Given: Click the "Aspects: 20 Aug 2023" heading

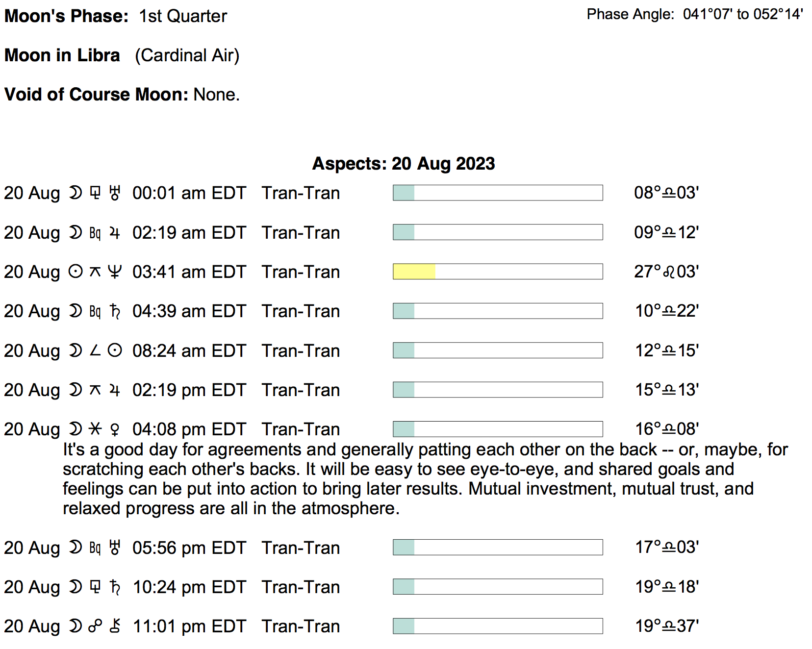Looking at the screenshot, I should point(404,164).
